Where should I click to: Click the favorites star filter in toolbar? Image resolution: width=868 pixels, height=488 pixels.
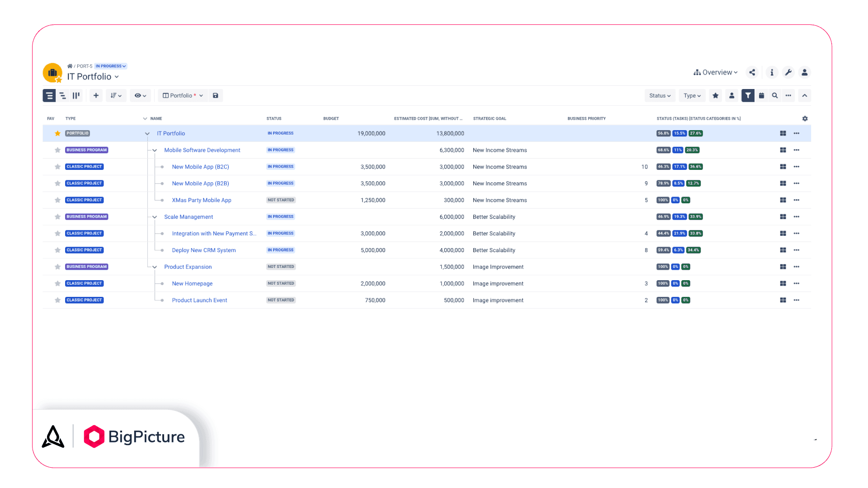pyautogui.click(x=716, y=95)
